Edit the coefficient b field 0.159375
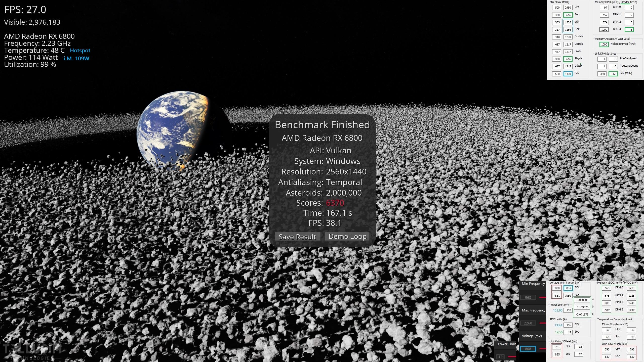The width and height of the screenshot is (644, 362). (x=582, y=307)
